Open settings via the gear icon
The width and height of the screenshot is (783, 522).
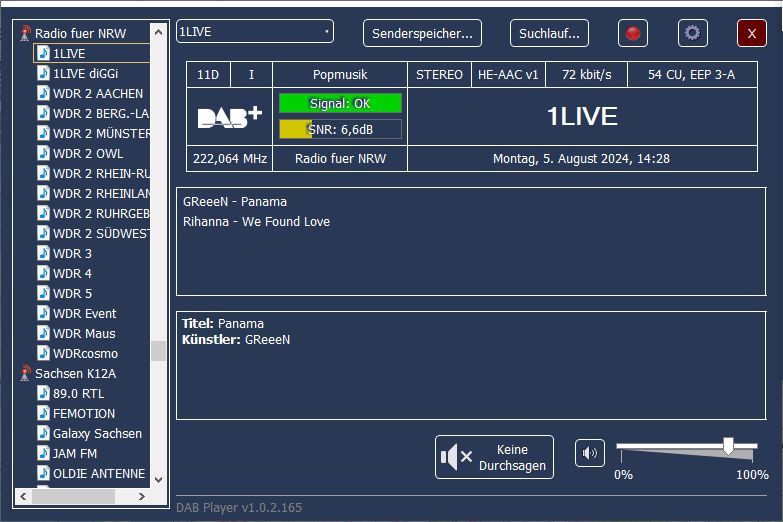(x=692, y=33)
